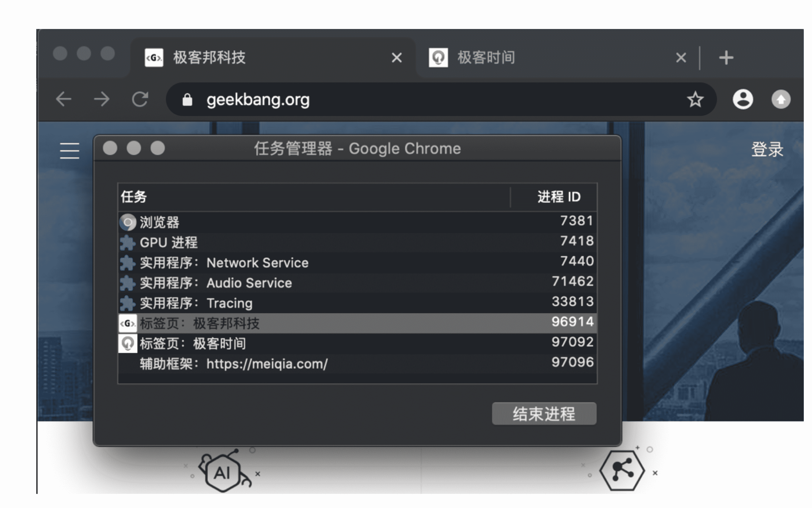Click the padlock site info icon
Viewport: 812px width, 508px height.
(187, 100)
